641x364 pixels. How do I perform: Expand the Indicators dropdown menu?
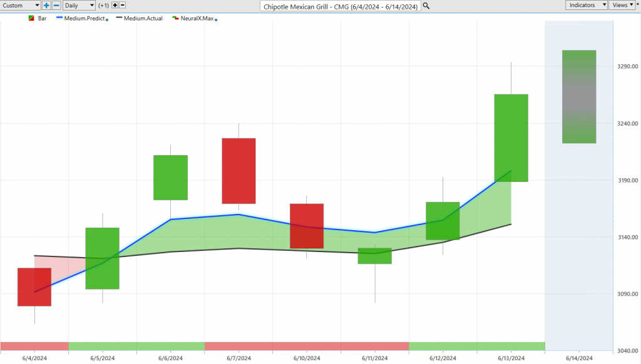click(x=587, y=5)
